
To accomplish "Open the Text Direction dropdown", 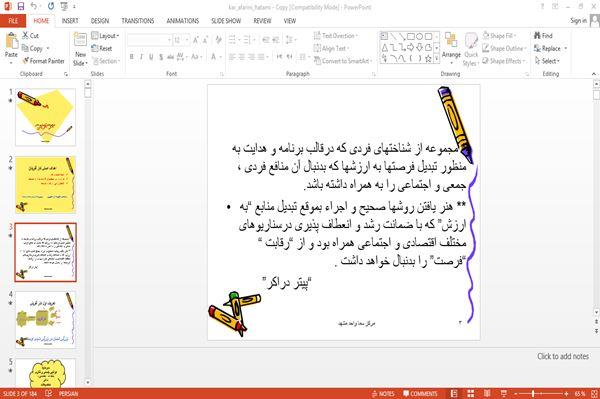I will tap(336, 36).
